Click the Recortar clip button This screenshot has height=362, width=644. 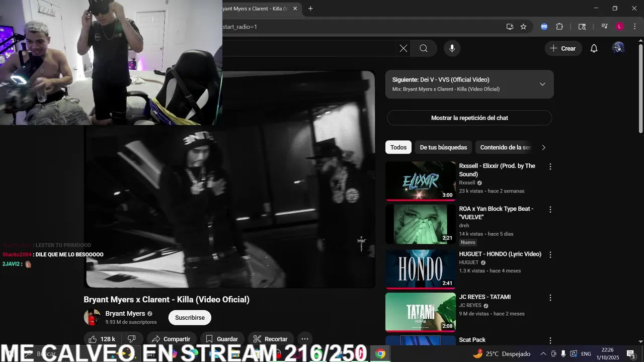coord(271,339)
